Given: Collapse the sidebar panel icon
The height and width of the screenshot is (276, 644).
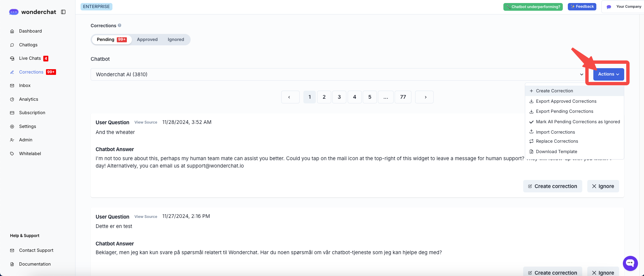Looking at the screenshot, I should (63, 12).
